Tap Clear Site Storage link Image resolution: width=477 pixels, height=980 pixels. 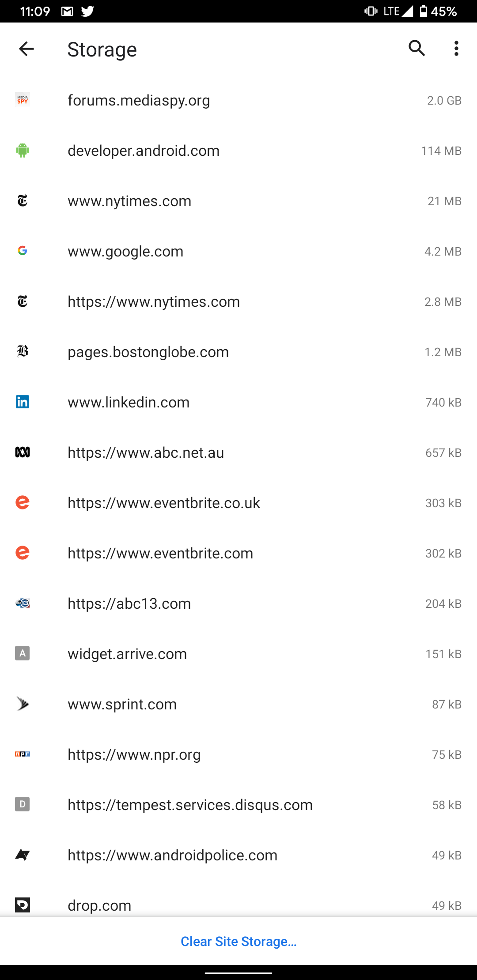coord(238,942)
